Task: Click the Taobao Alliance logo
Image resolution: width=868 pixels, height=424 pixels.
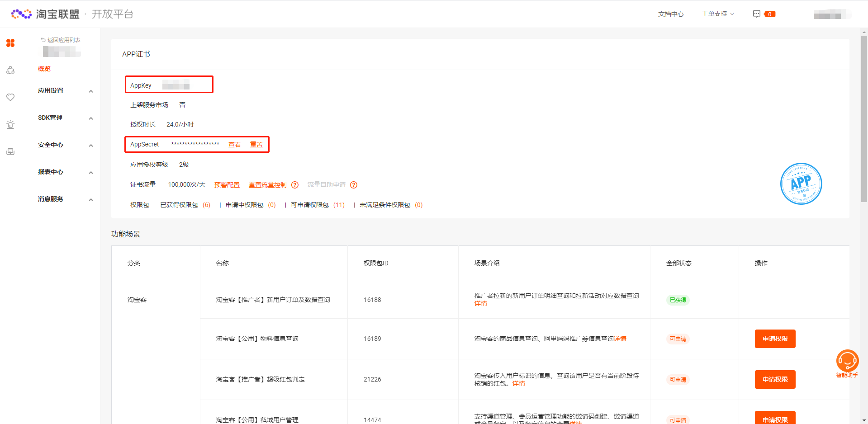Action: [x=45, y=14]
